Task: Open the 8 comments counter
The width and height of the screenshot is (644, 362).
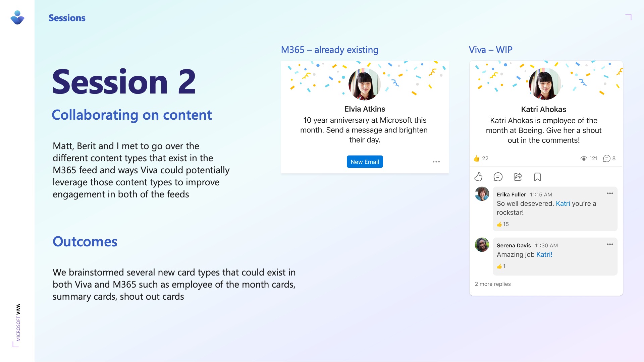Action: click(x=609, y=159)
